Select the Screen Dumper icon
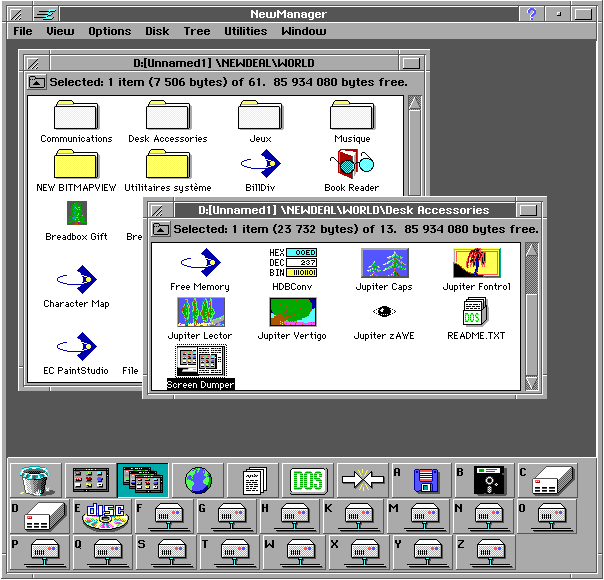604x580 pixels. (x=200, y=360)
